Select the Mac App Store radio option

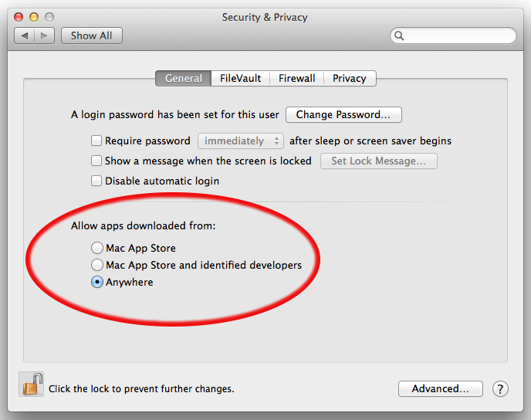pyautogui.click(x=97, y=248)
